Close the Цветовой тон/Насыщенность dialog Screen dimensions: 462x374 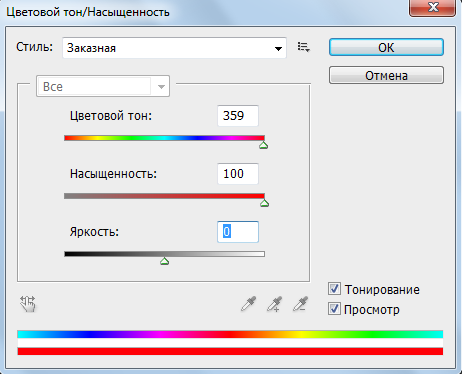pos(432,7)
